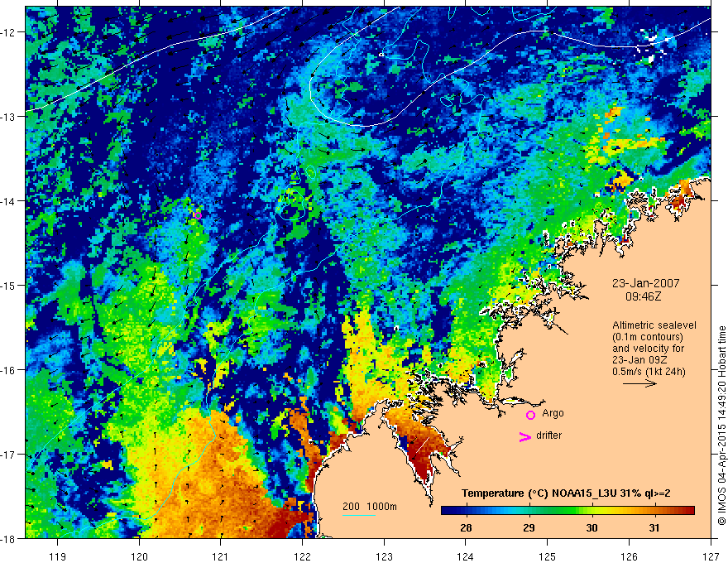
Task: Click the '125' longitude axis label
Action: [x=548, y=556]
